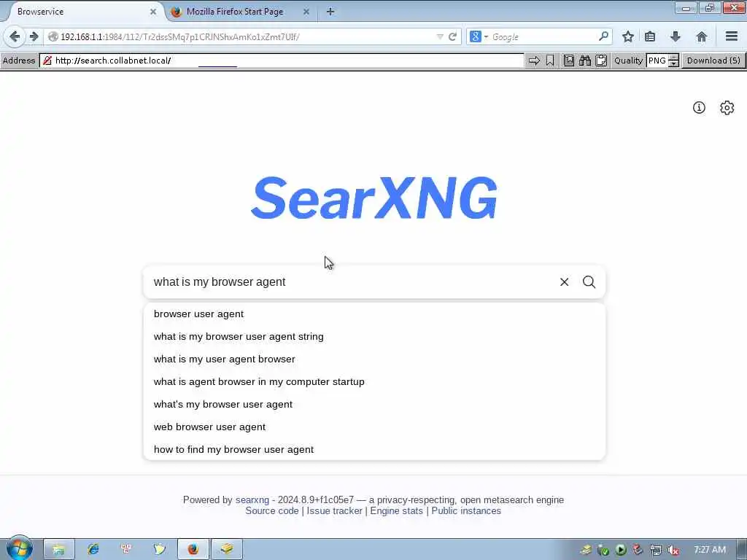Launch Internet Explorer from taskbar
Image resolution: width=747 pixels, height=560 pixels.
(93, 550)
